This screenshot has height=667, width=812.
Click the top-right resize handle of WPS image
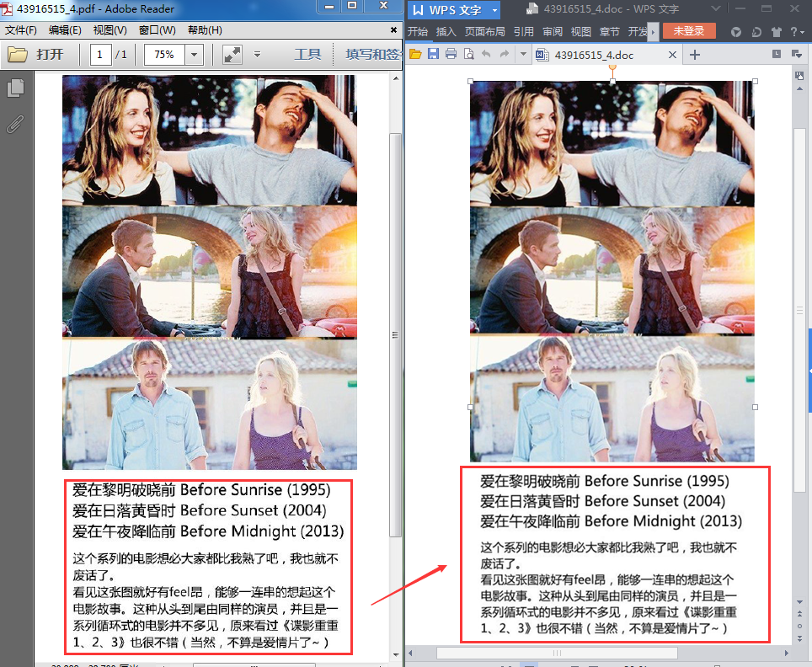755,82
